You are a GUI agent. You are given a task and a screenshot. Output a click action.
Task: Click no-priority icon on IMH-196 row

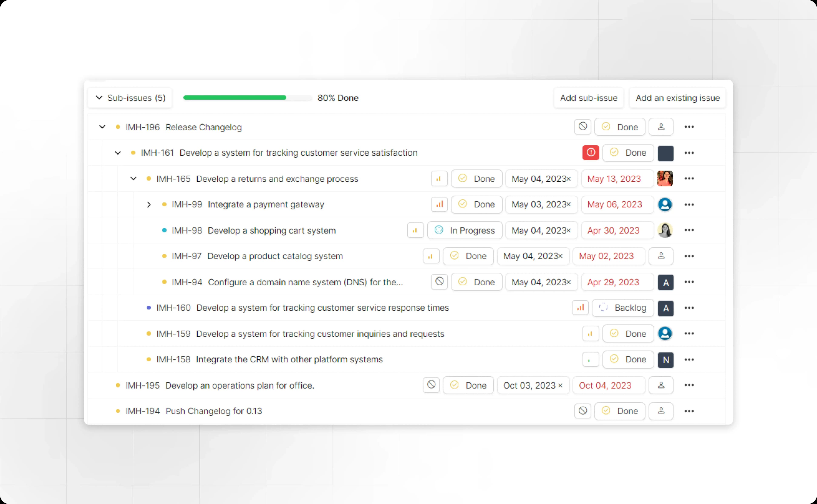coord(582,127)
